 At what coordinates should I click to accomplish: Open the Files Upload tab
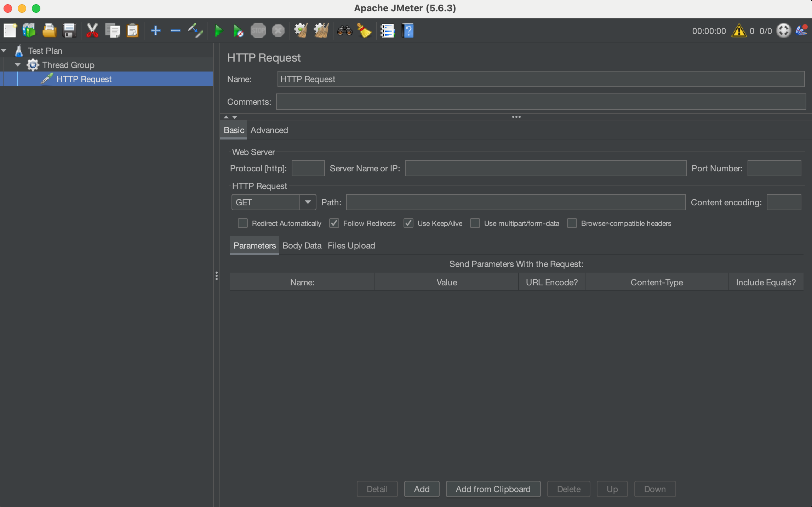pyautogui.click(x=351, y=246)
